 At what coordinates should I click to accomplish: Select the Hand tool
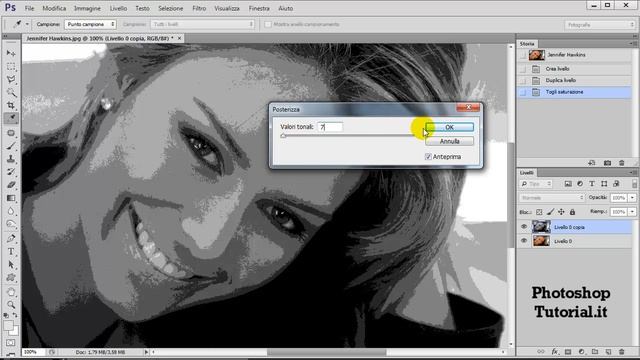[x=11, y=292]
